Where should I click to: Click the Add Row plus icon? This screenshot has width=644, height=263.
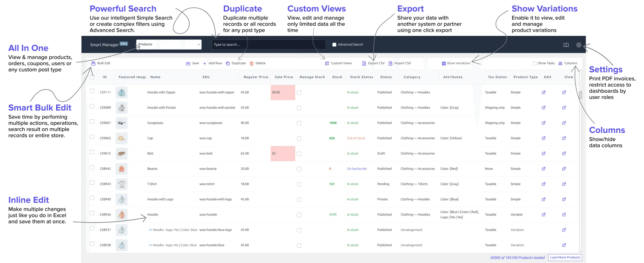coord(205,63)
